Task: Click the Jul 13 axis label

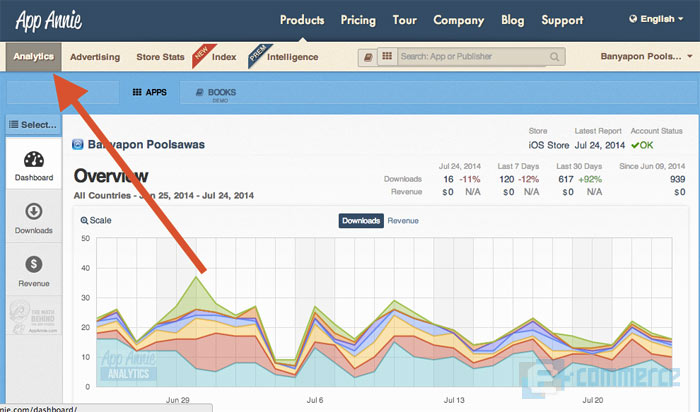Action: (x=454, y=400)
